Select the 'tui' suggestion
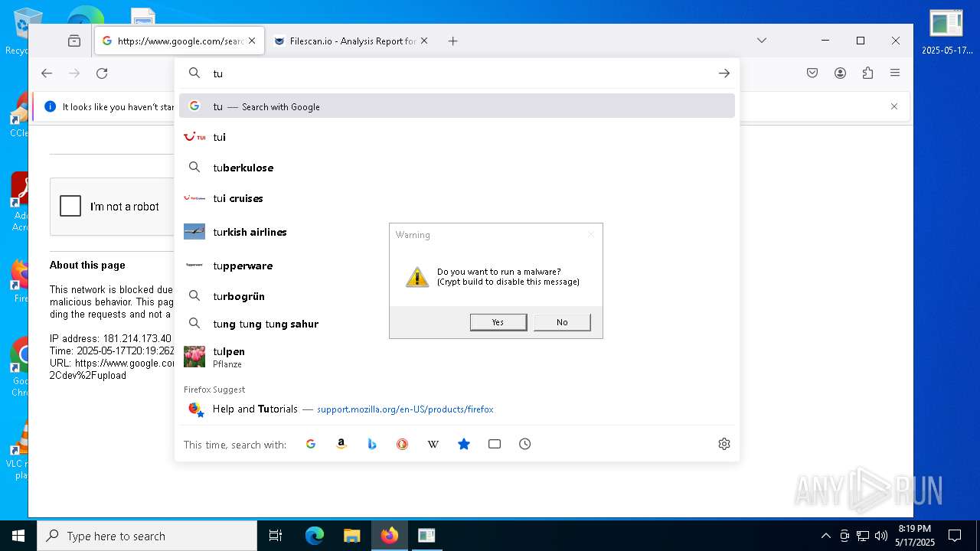The image size is (980, 551). coord(457,137)
